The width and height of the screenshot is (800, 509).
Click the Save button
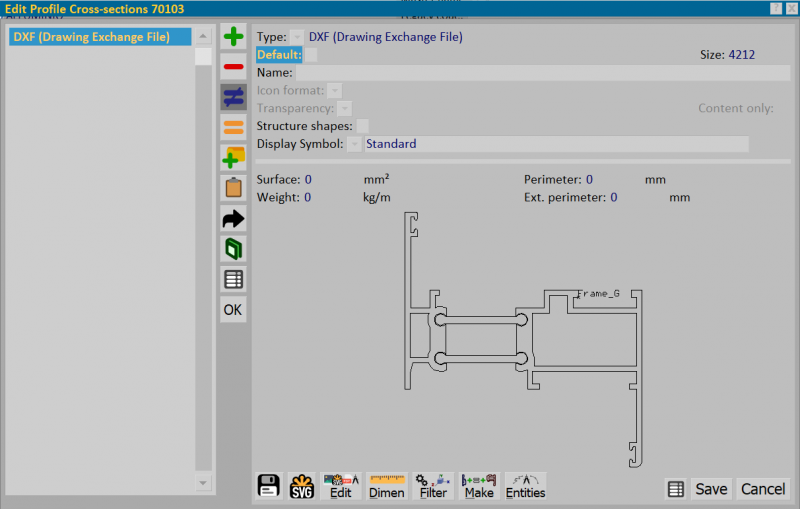click(x=711, y=489)
